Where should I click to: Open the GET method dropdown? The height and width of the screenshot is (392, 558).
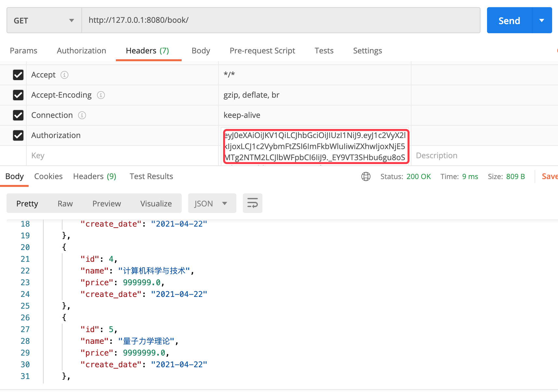tap(44, 21)
